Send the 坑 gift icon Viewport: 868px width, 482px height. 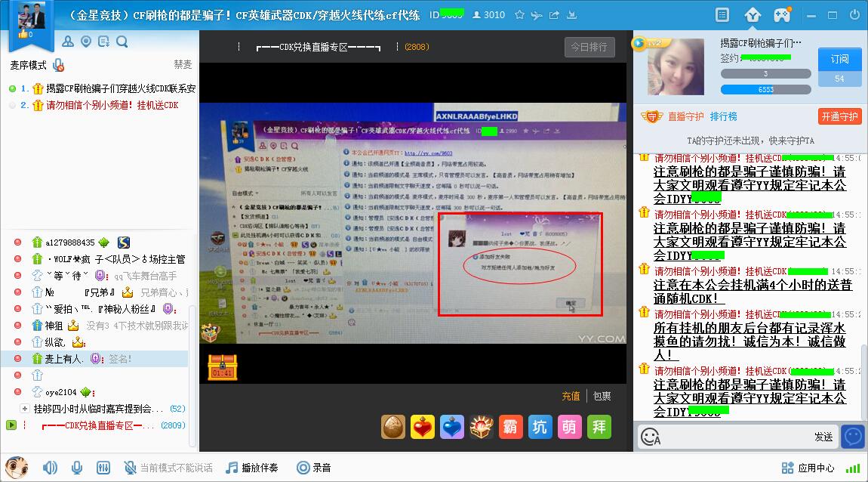point(540,427)
